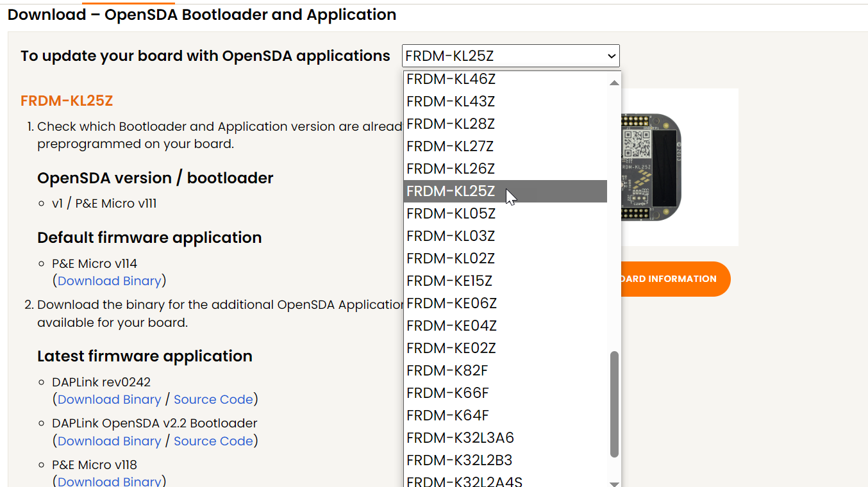Choose FRDM-KL28Z board option

point(451,124)
